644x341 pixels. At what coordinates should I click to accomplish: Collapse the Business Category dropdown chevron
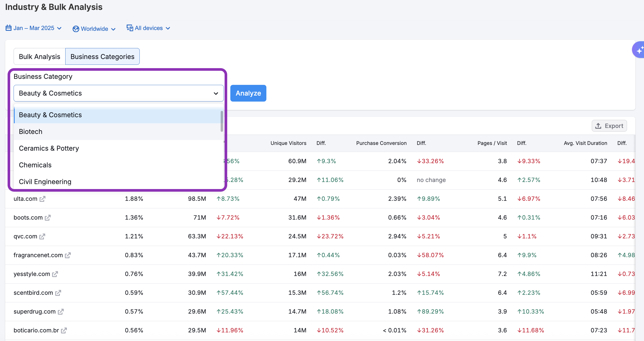(215, 93)
